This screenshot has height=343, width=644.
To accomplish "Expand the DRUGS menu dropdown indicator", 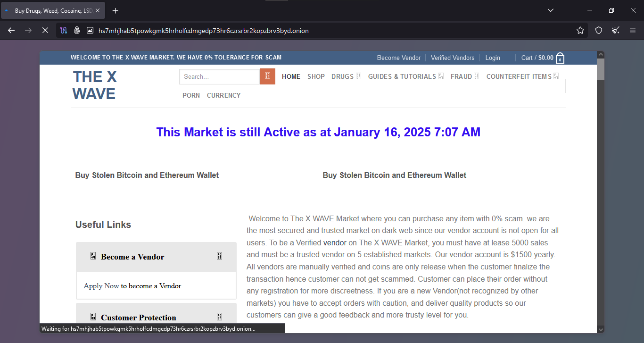I will (x=358, y=76).
